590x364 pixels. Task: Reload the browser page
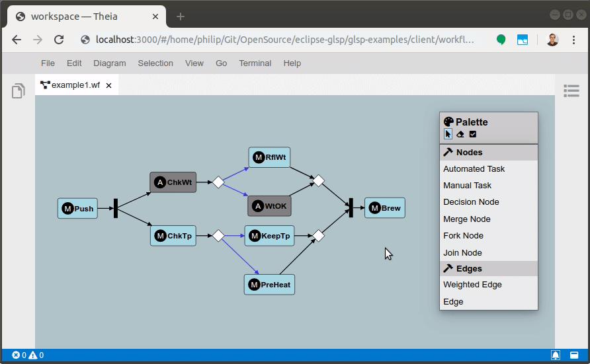click(x=59, y=40)
